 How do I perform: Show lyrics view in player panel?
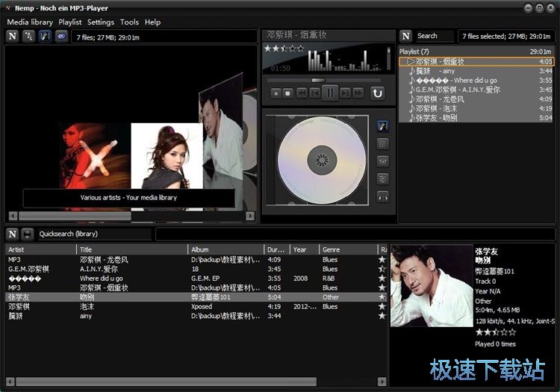pos(382,143)
